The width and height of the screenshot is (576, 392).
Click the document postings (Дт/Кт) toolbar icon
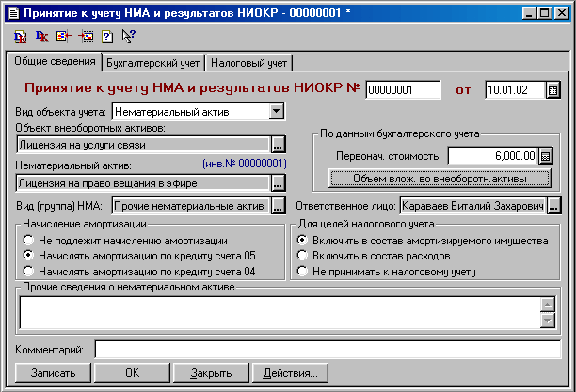tap(20, 37)
